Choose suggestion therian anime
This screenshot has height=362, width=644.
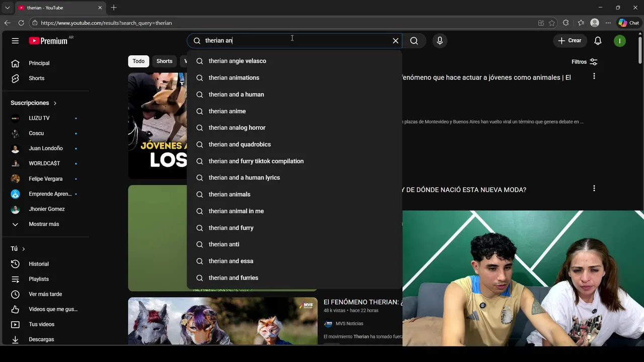tap(294, 111)
